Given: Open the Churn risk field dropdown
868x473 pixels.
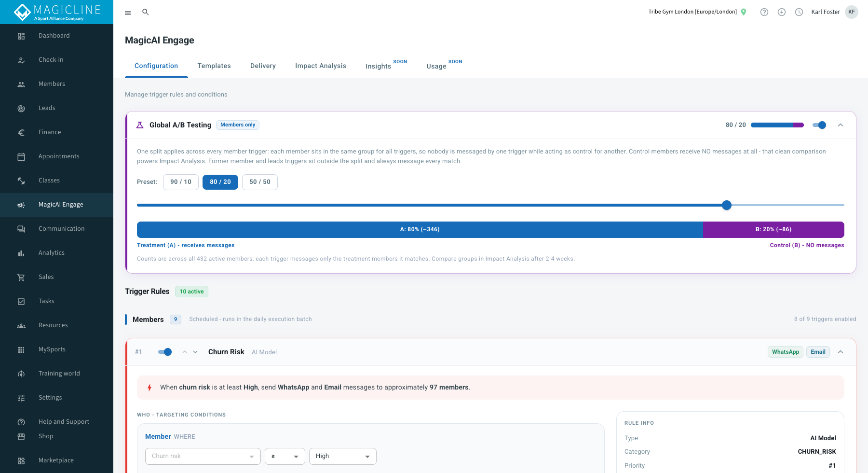Looking at the screenshot, I should pyautogui.click(x=203, y=456).
